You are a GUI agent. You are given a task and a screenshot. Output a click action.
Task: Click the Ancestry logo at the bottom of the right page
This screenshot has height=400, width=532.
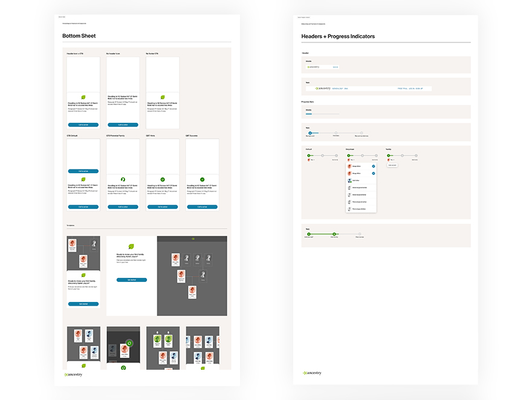(313, 373)
